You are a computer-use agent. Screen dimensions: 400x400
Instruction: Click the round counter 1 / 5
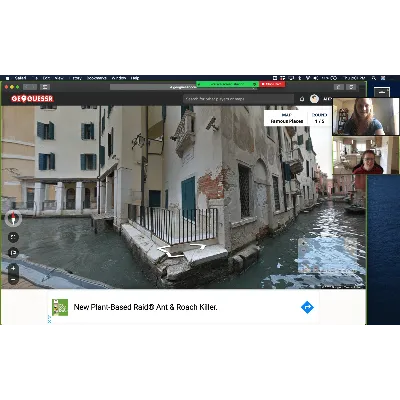coord(319,118)
